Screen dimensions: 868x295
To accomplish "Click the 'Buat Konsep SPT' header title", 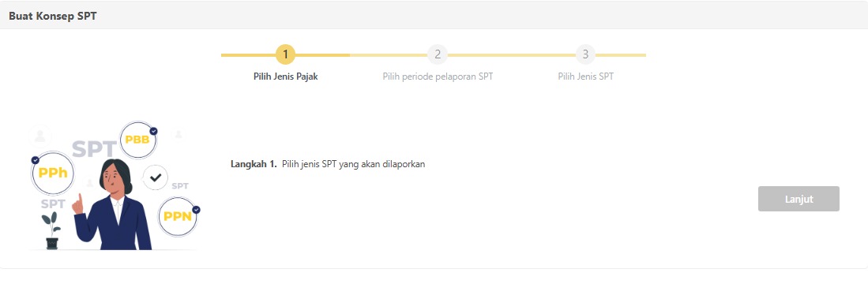I will click(53, 16).
